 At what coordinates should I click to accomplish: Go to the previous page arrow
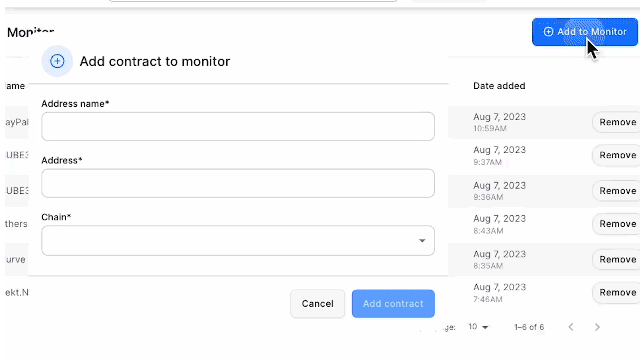point(571,327)
